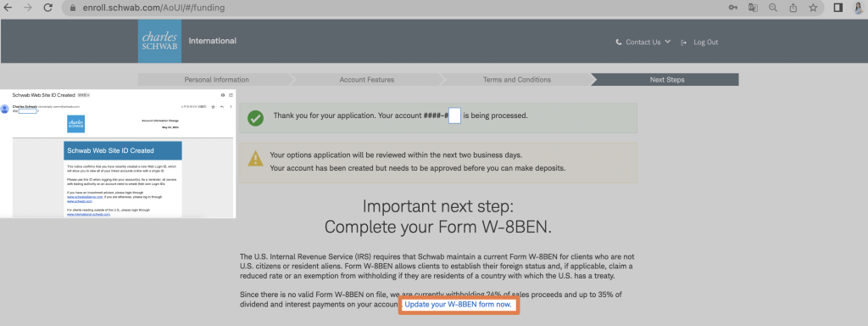The image size is (868, 326).
Task: Click the Account Information Change text in email
Action: [160, 121]
